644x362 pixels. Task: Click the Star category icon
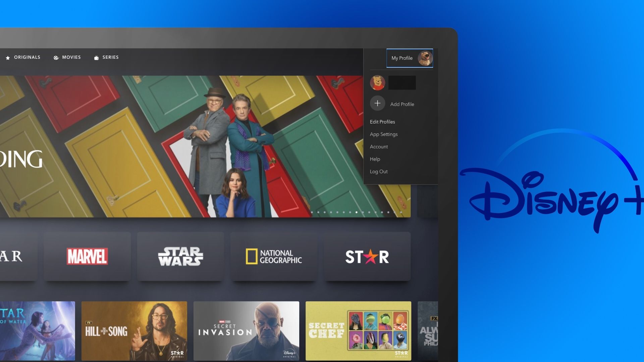pos(367,256)
